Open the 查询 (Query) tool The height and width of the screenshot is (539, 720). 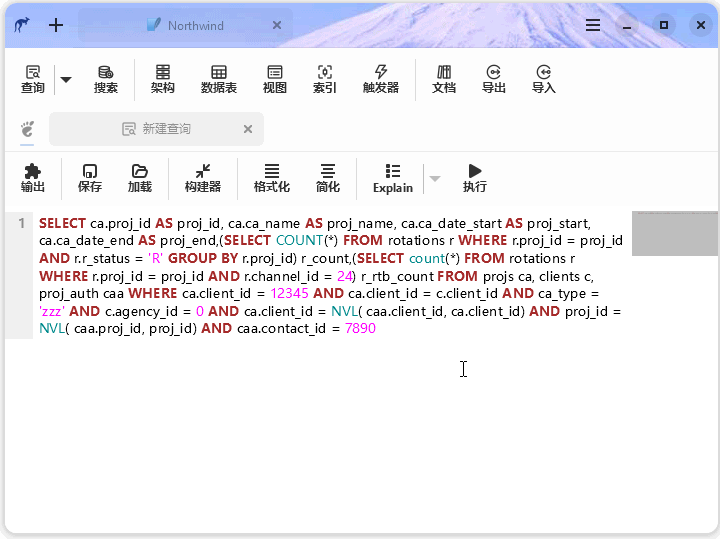[x=33, y=79]
